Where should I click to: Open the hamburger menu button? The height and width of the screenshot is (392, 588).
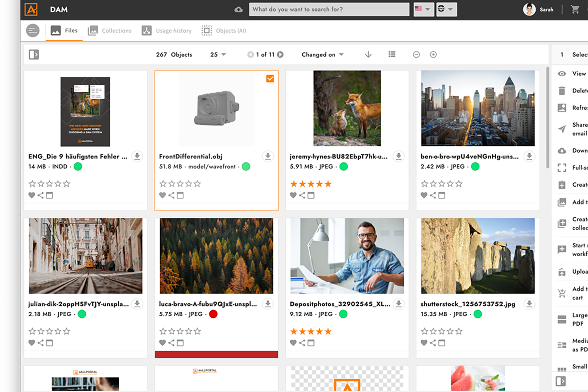click(x=33, y=31)
